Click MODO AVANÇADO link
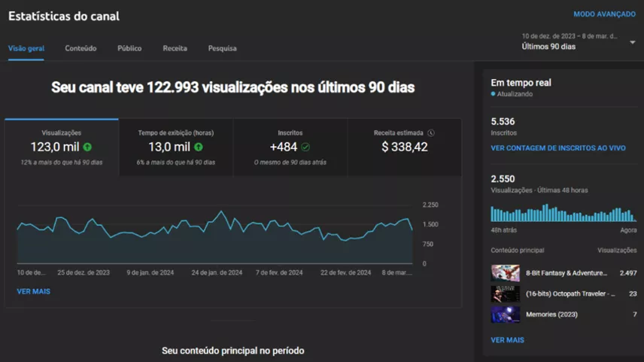644x362 pixels. click(x=604, y=14)
